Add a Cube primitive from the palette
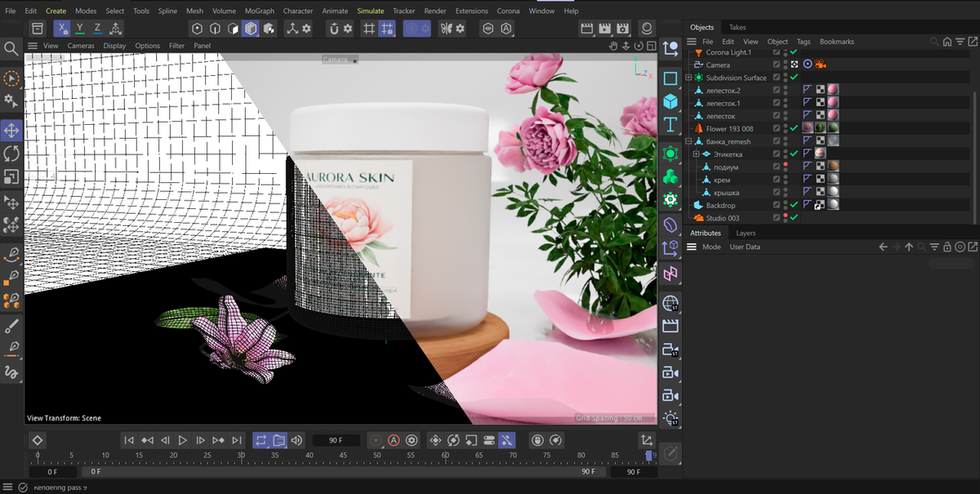This screenshot has height=494, width=980. [x=670, y=102]
